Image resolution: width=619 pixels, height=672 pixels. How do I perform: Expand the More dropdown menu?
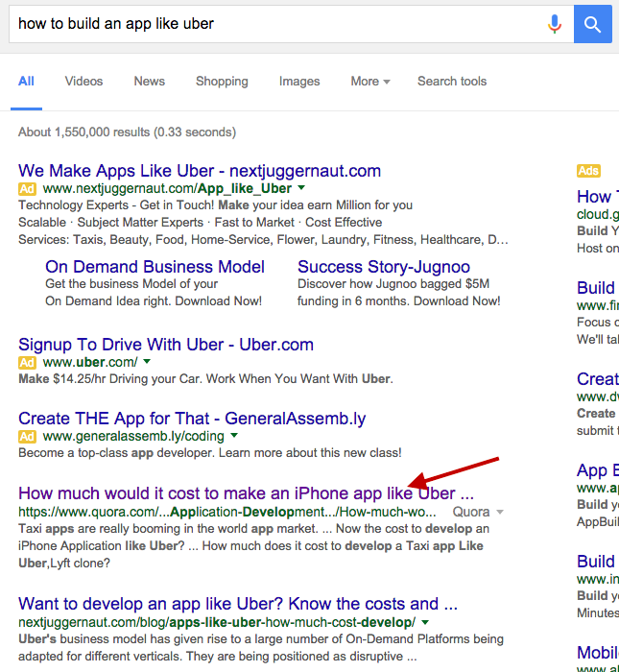click(x=370, y=81)
